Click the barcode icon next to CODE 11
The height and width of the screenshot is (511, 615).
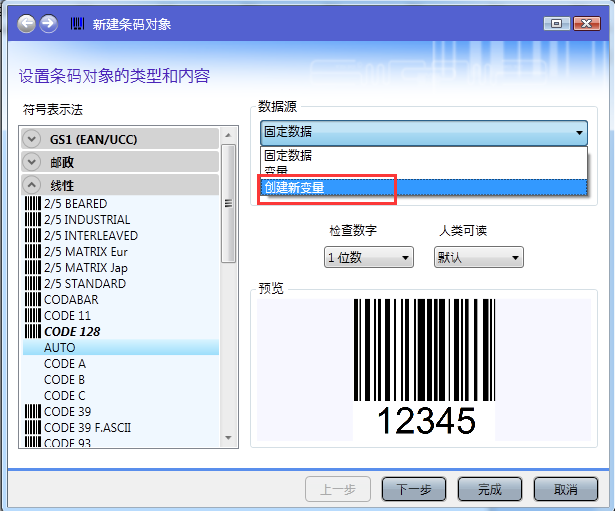tap(33, 315)
